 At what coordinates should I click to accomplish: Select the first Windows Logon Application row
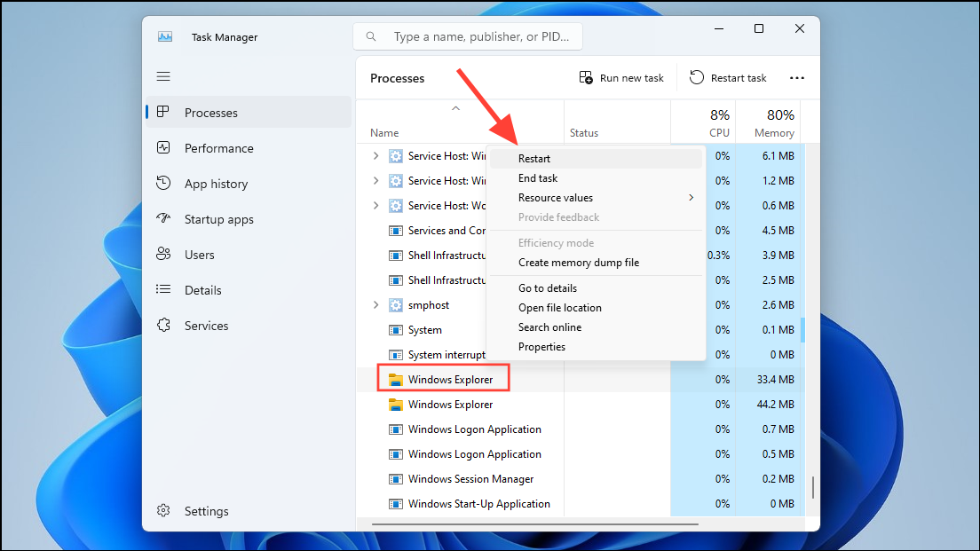(x=580, y=429)
